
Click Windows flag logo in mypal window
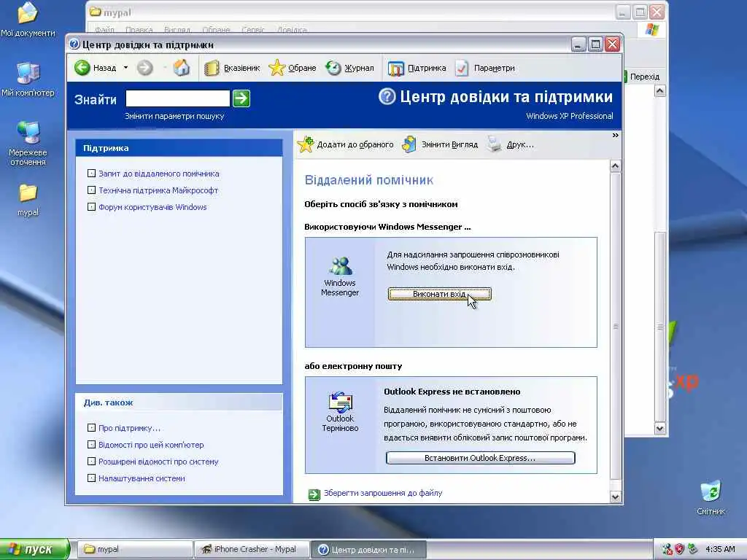[651, 30]
